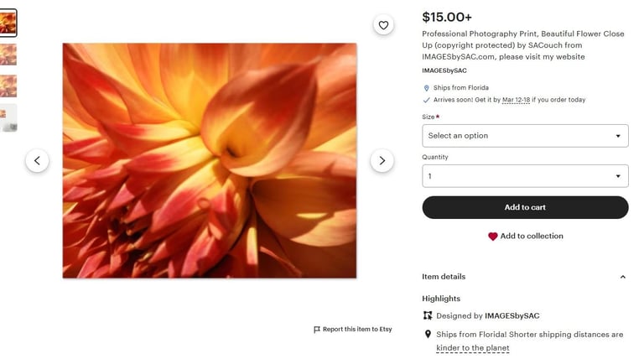Click the Designed by badge icon
Viewport: 644px width, 359px height.
point(428,315)
